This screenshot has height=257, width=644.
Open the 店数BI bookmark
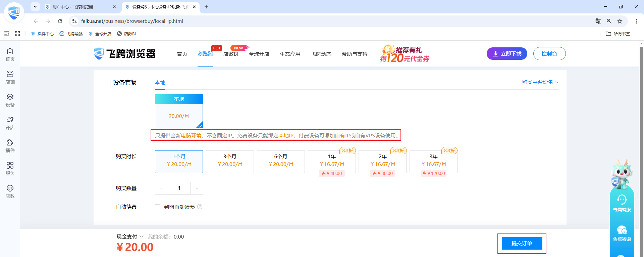click(x=126, y=34)
